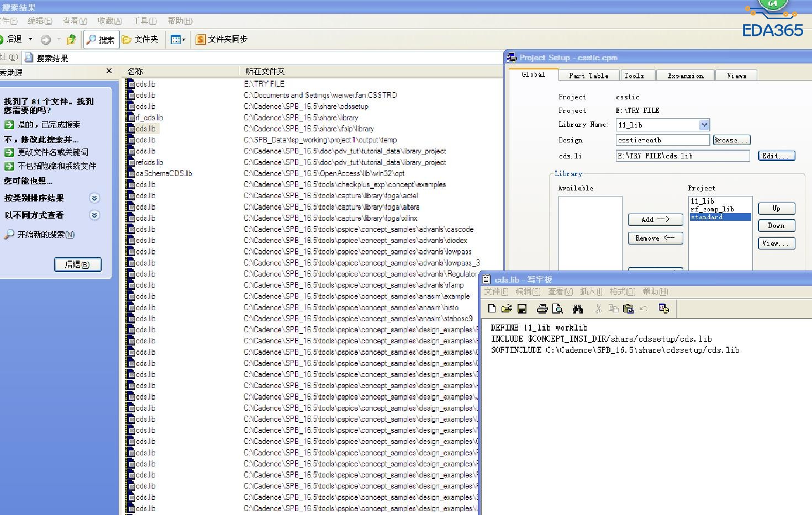
Task: Open the Library Name dropdown
Action: pyautogui.click(x=704, y=125)
